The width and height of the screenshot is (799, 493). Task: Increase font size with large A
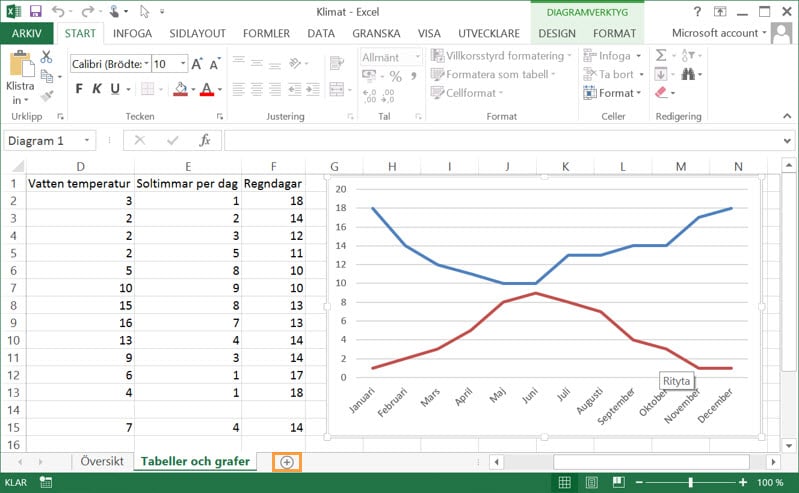click(197, 64)
